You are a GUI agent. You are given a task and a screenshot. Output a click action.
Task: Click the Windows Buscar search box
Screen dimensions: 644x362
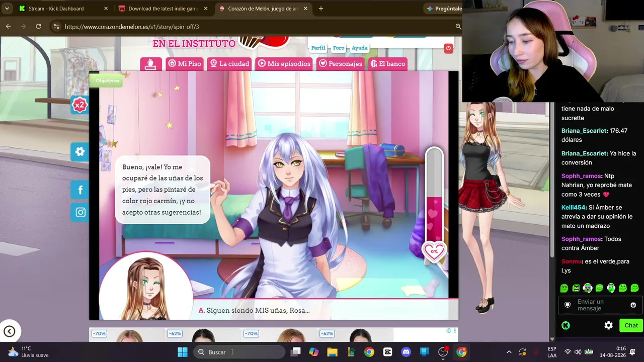[x=239, y=352]
